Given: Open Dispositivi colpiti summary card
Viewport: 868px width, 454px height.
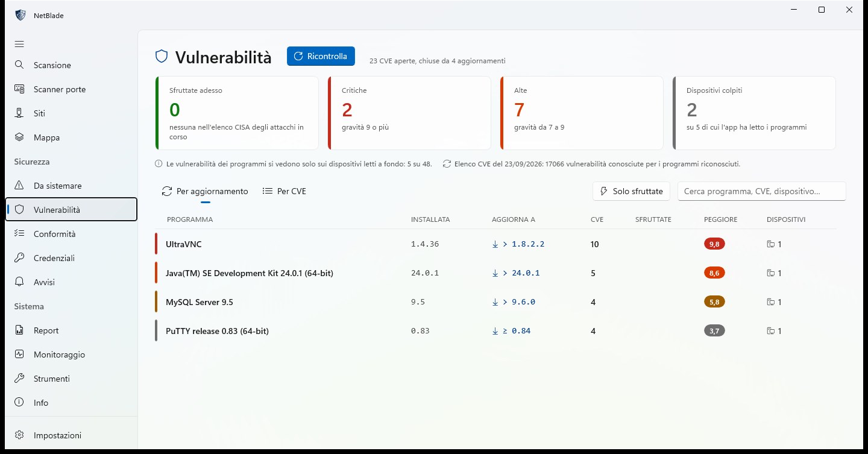Looking at the screenshot, I should coord(754,113).
